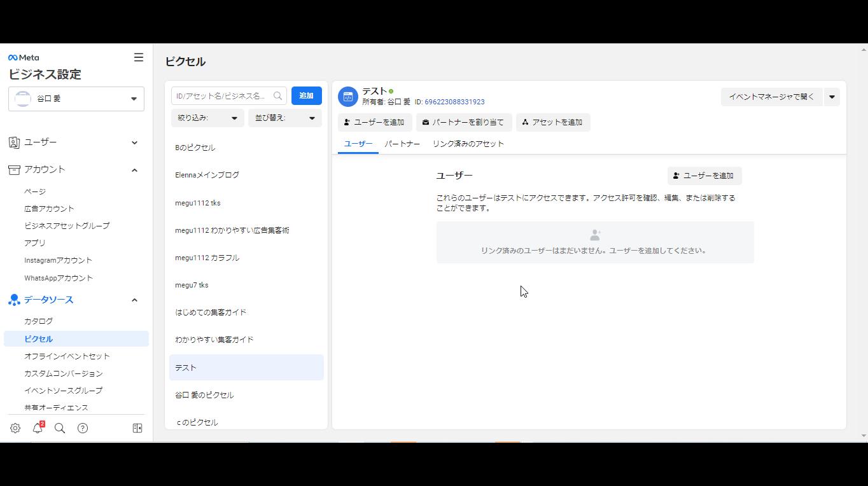Viewport: 868px width, 486px height.
Task: Click the page scrollbar down arrow
Action: click(864, 436)
